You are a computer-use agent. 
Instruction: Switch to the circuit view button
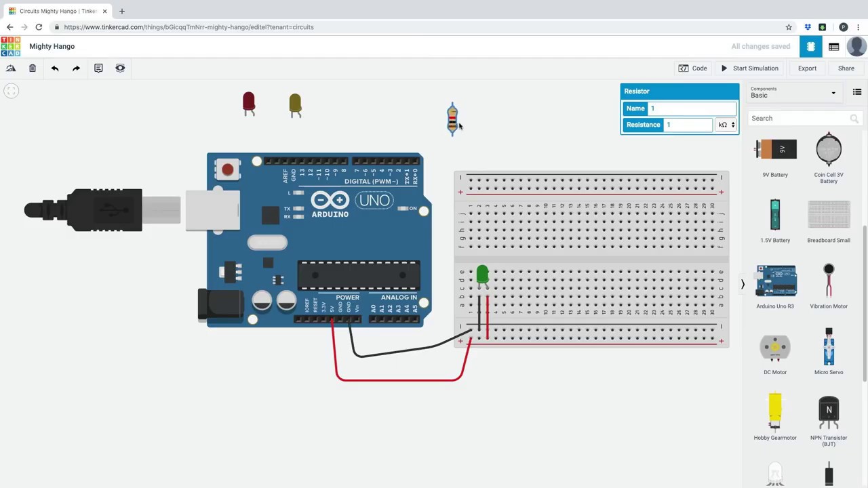810,47
